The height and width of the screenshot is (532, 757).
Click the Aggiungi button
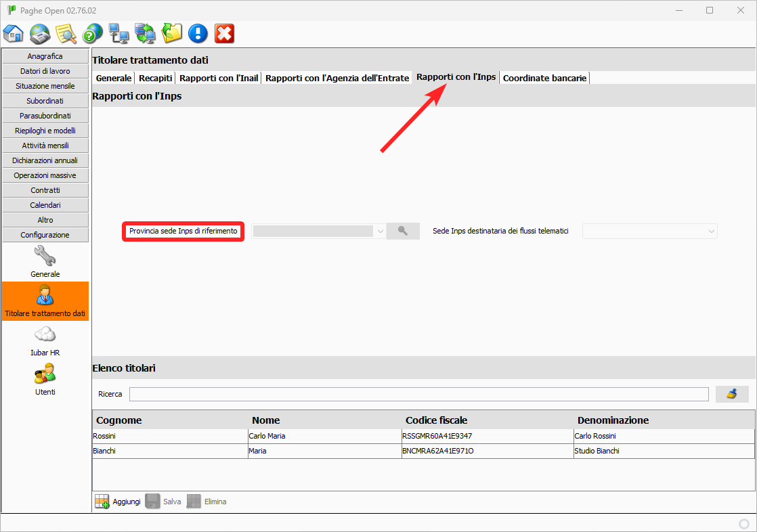[118, 502]
